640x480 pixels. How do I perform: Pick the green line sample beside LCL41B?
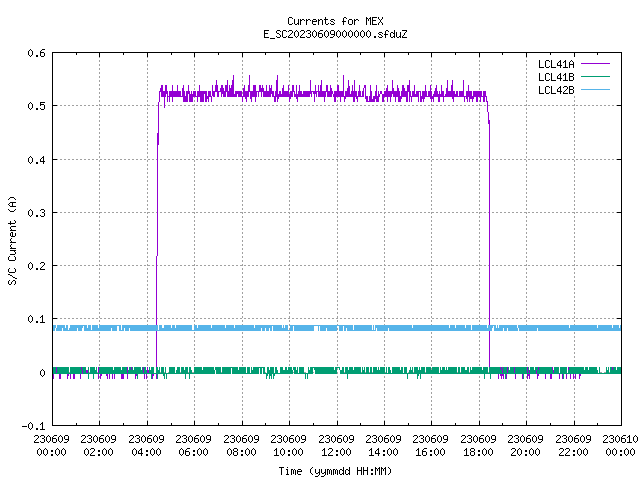pyautogui.click(x=595, y=76)
